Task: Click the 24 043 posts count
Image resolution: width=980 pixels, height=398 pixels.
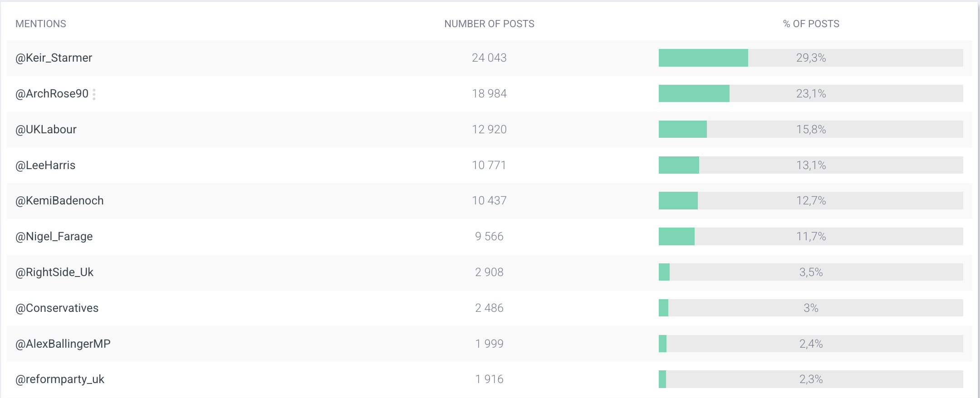Action: [x=489, y=58]
